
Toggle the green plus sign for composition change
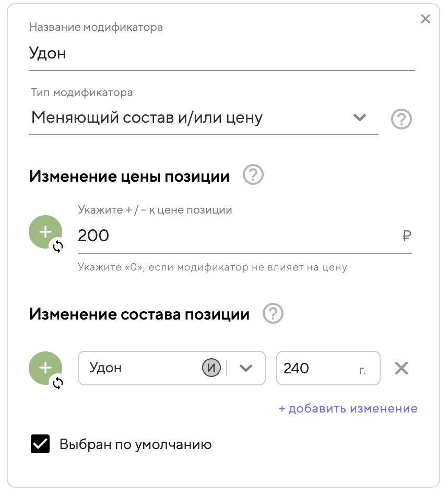tap(45, 368)
